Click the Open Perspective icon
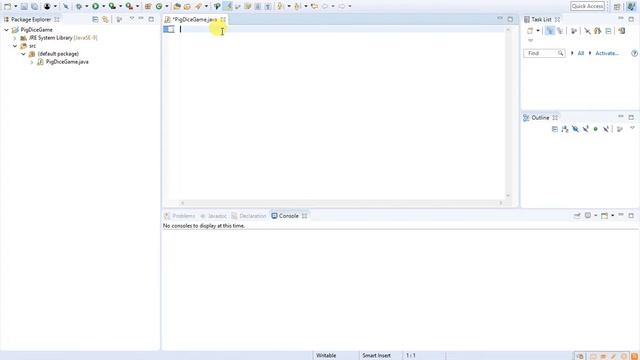Viewport: 640px width, 360px height. click(617, 6)
